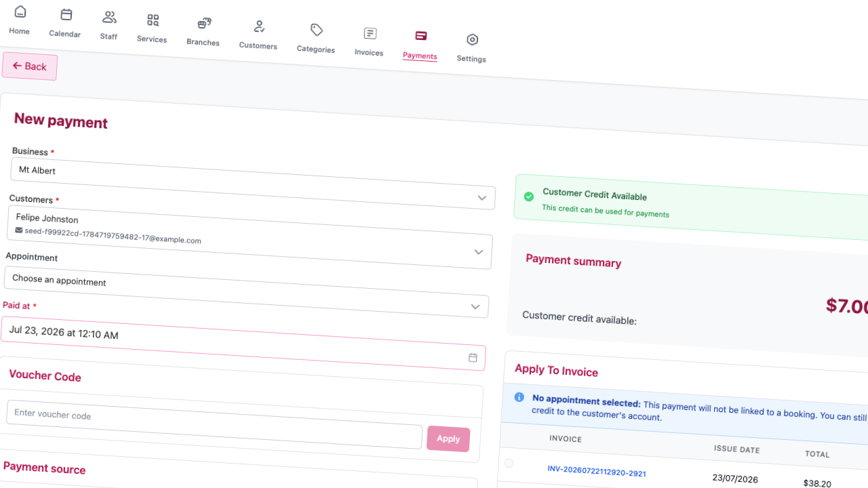868x488 pixels.
Task: Click the INVOICE column header
Action: point(566,439)
